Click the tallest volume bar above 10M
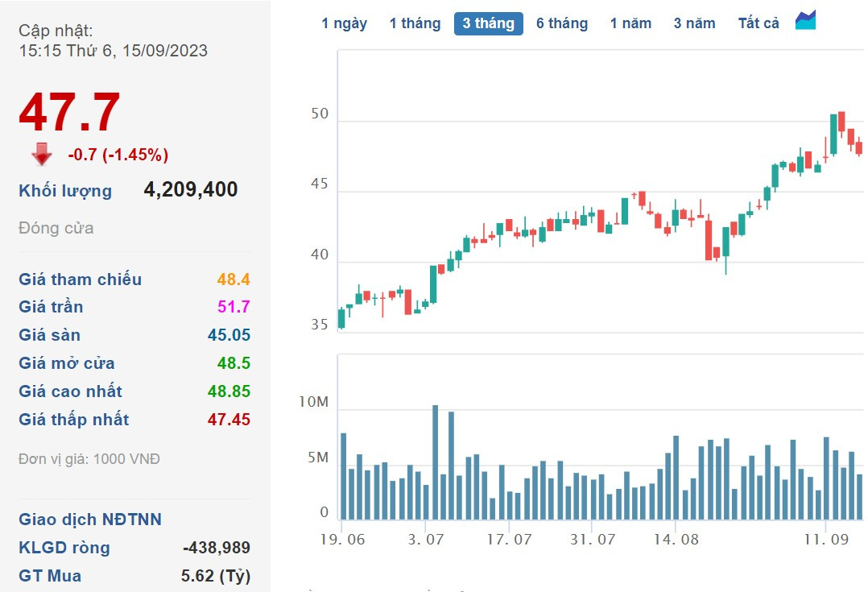 436,463
